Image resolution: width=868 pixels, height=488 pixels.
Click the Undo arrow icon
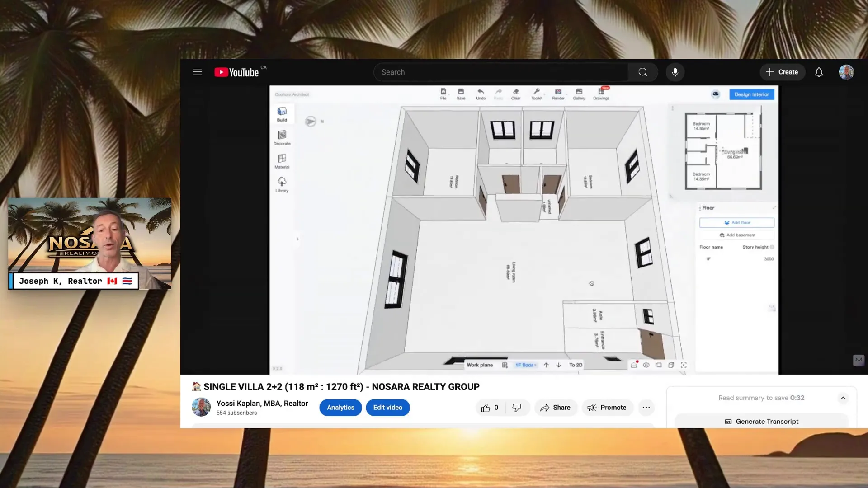click(x=481, y=94)
